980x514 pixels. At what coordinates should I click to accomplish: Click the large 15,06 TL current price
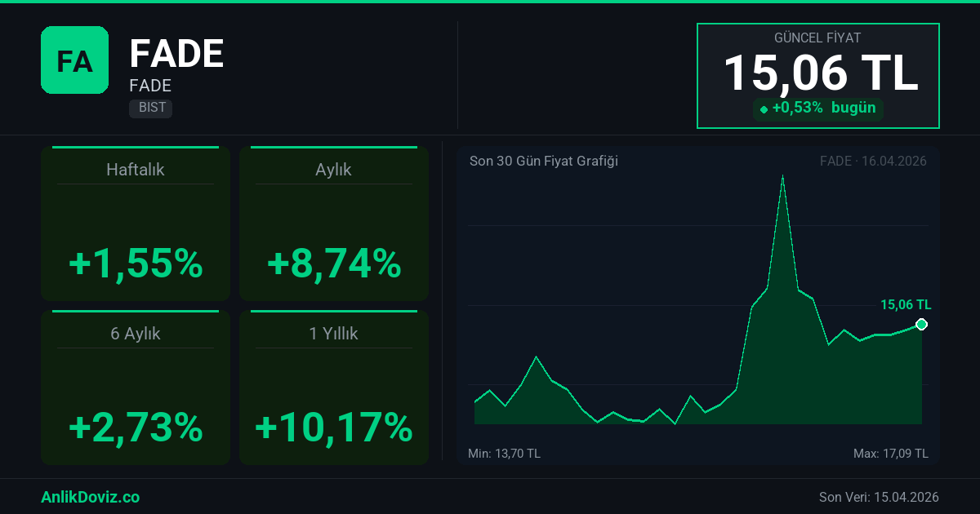[820, 73]
